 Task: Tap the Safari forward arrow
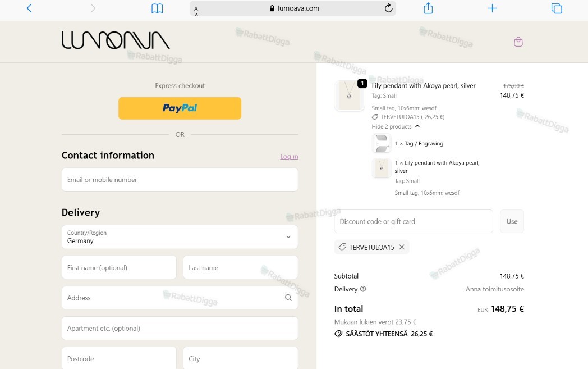pyautogui.click(x=93, y=8)
